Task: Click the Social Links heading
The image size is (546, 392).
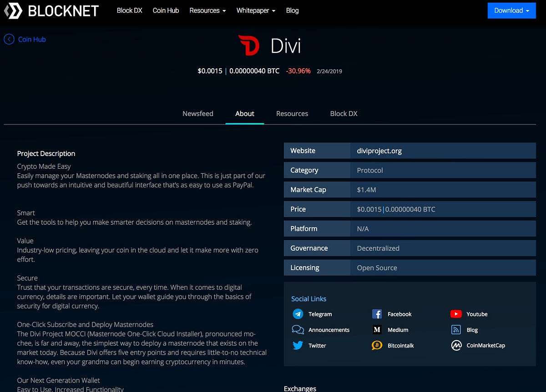Action: coord(308,299)
